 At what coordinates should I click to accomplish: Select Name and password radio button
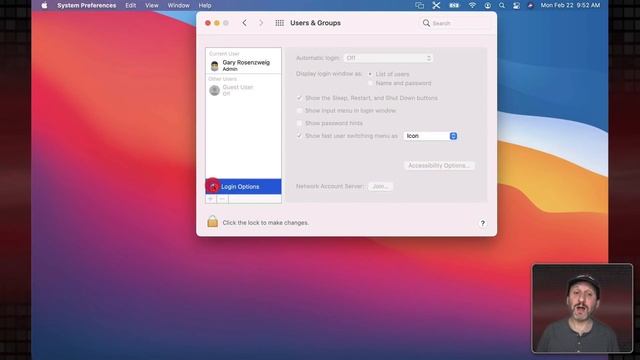pos(370,83)
